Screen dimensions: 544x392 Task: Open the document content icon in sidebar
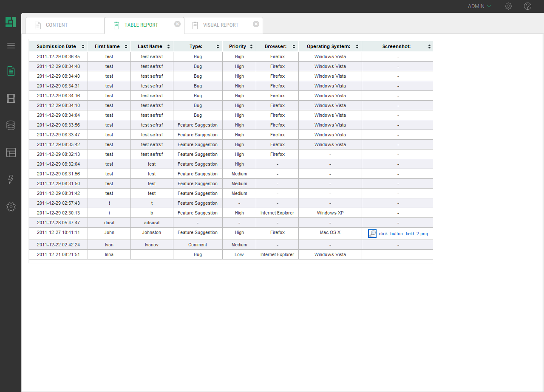point(11,71)
